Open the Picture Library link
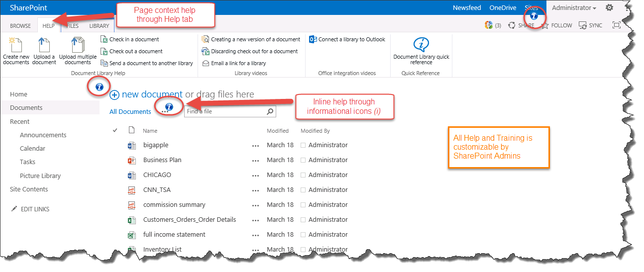 point(40,176)
